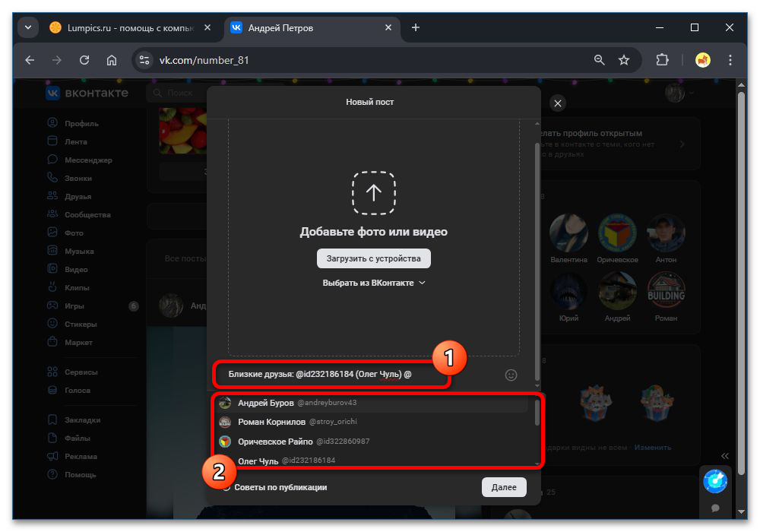Open profile avatar menu at top right
Image resolution: width=760 pixels, height=532 pixels.
tap(679, 93)
